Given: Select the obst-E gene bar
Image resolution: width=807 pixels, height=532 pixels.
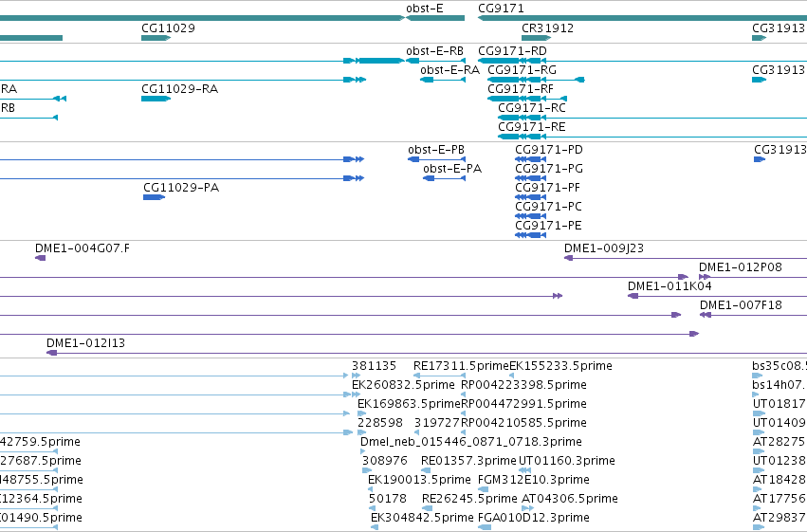Looking at the screenshot, I should click(435, 18).
